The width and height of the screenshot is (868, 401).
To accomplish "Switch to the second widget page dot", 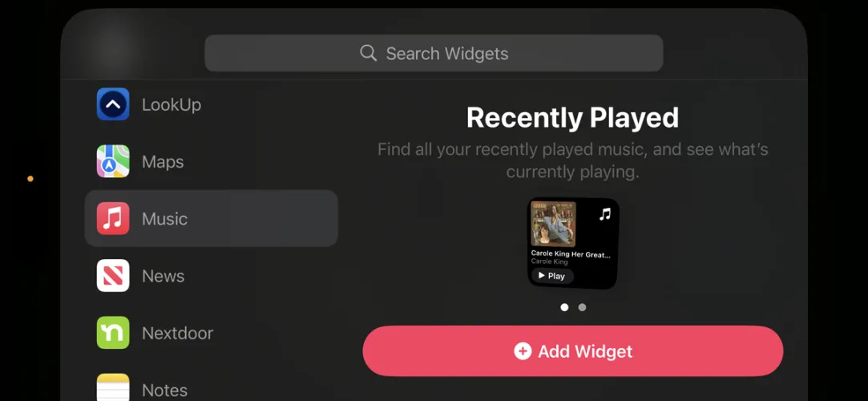I will coord(582,307).
